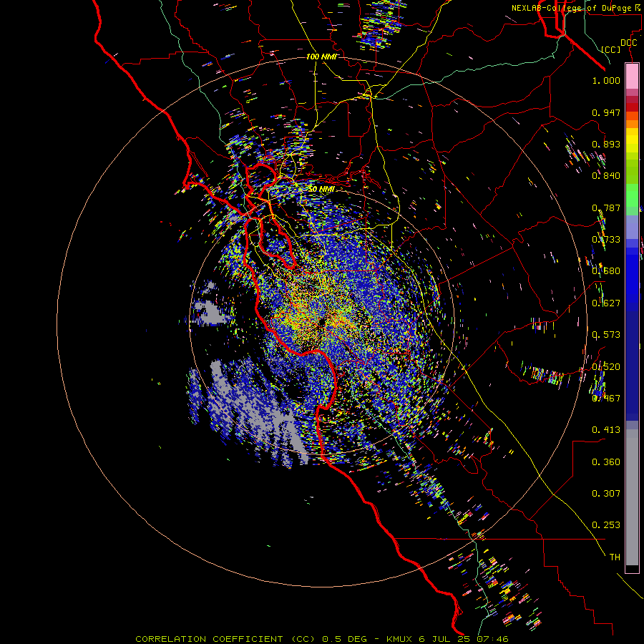The image size is (644, 644).
Task: Select the 0.840 scale value
Action: pyautogui.click(x=606, y=176)
